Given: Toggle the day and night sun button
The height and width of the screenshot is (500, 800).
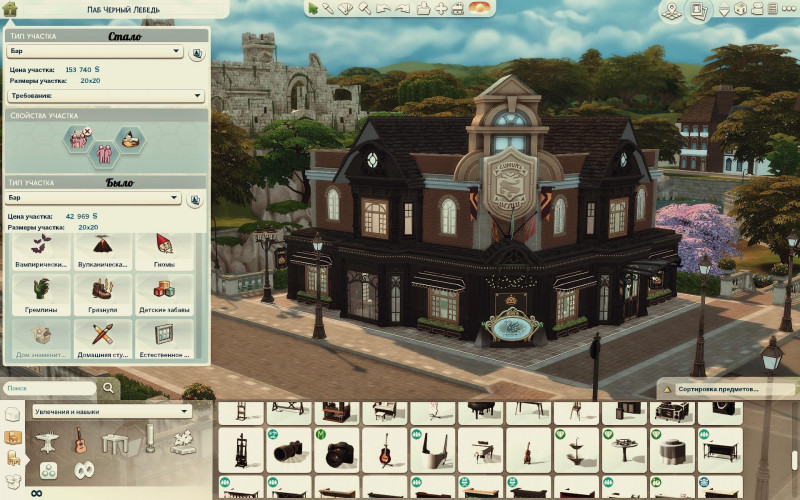Looking at the screenshot, I should tap(479, 8).
